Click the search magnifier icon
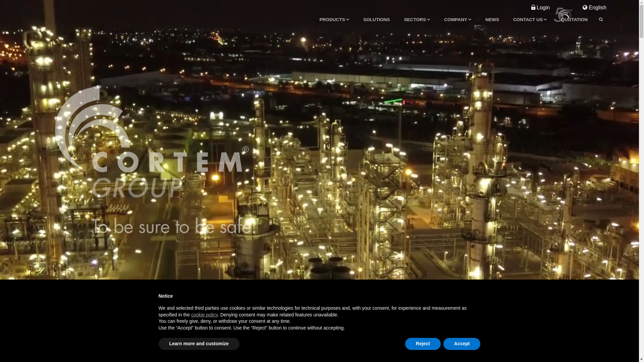Image resolution: width=644 pixels, height=362 pixels. point(601,20)
